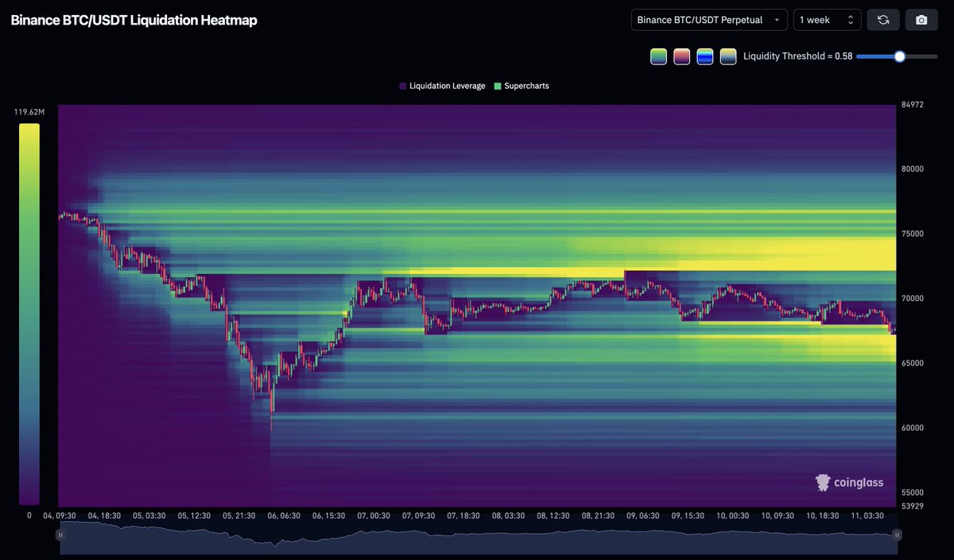Screen dimensions: 954x560
Task: Select the green-yellow viridis color scheme swatch
Action: (658, 56)
